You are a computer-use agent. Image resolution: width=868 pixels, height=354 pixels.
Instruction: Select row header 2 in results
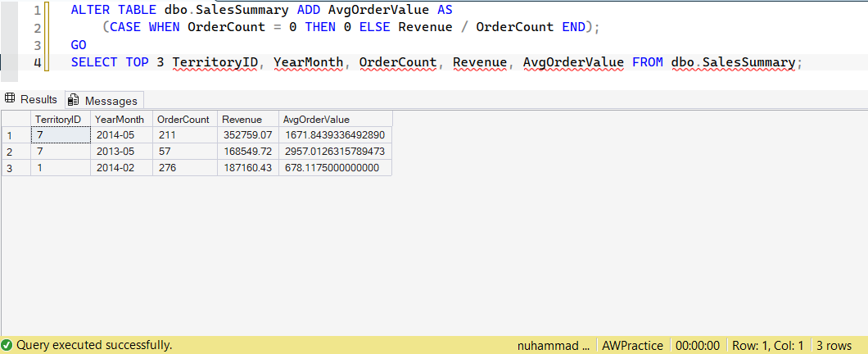pos(16,152)
